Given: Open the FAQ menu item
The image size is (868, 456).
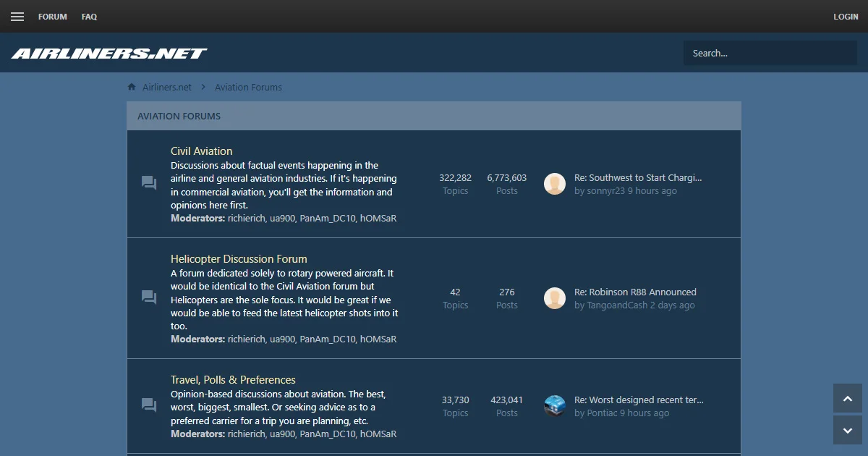Looking at the screenshot, I should [x=90, y=17].
